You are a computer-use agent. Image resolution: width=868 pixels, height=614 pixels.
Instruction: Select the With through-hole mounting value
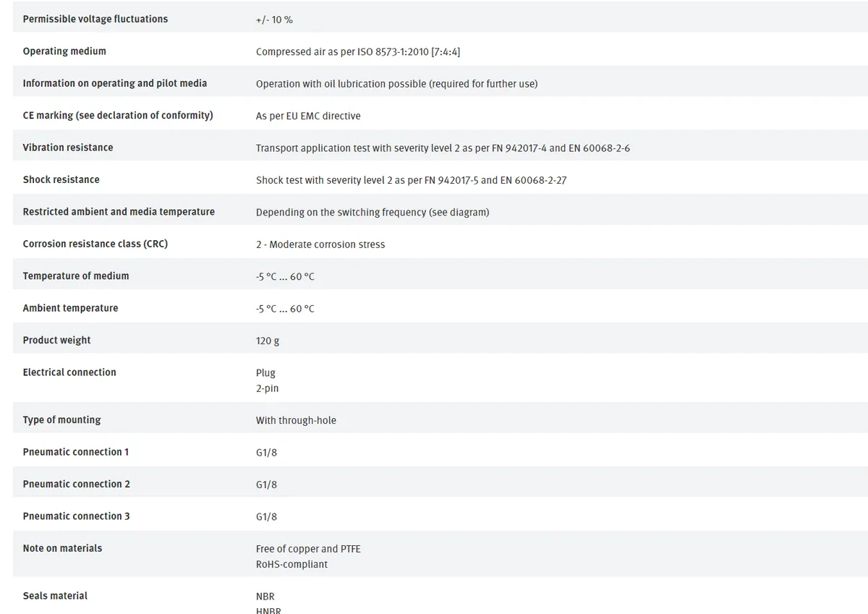coord(296,420)
